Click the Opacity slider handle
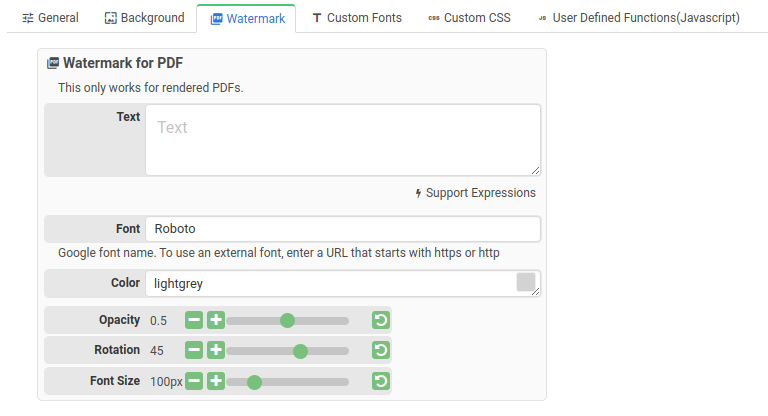768x416 pixels. (x=287, y=321)
